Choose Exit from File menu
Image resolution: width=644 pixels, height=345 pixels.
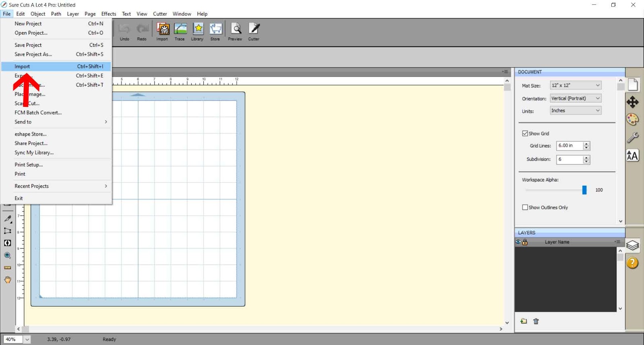(56, 198)
